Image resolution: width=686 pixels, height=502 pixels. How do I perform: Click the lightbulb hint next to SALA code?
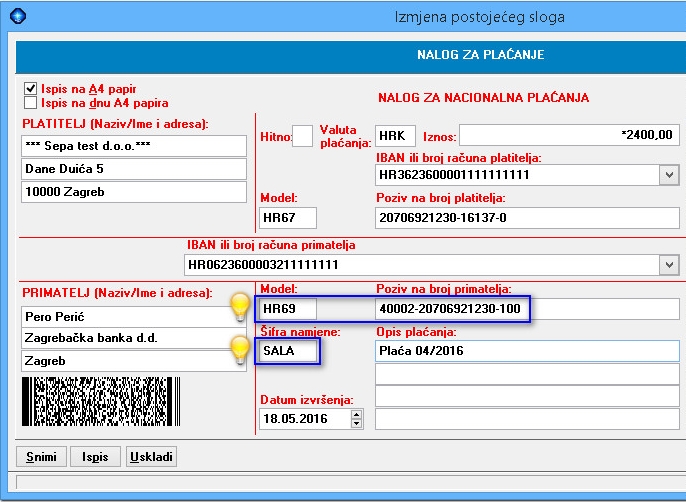pyautogui.click(x=240, y=350)
